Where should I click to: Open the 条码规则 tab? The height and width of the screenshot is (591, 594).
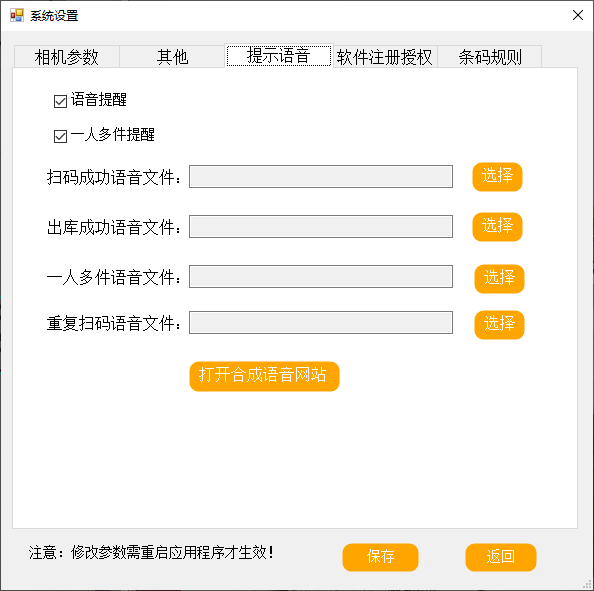pyautogui.click(x=490, y=57)
